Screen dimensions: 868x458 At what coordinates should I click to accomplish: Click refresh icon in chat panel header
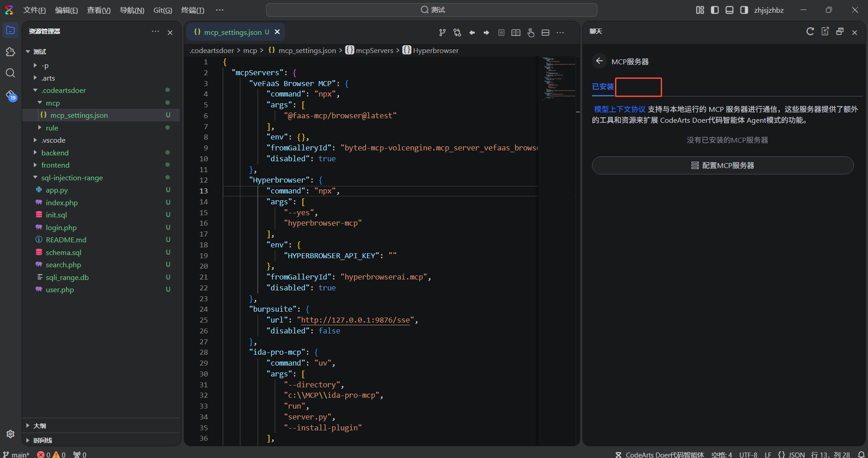click(810, 31)
